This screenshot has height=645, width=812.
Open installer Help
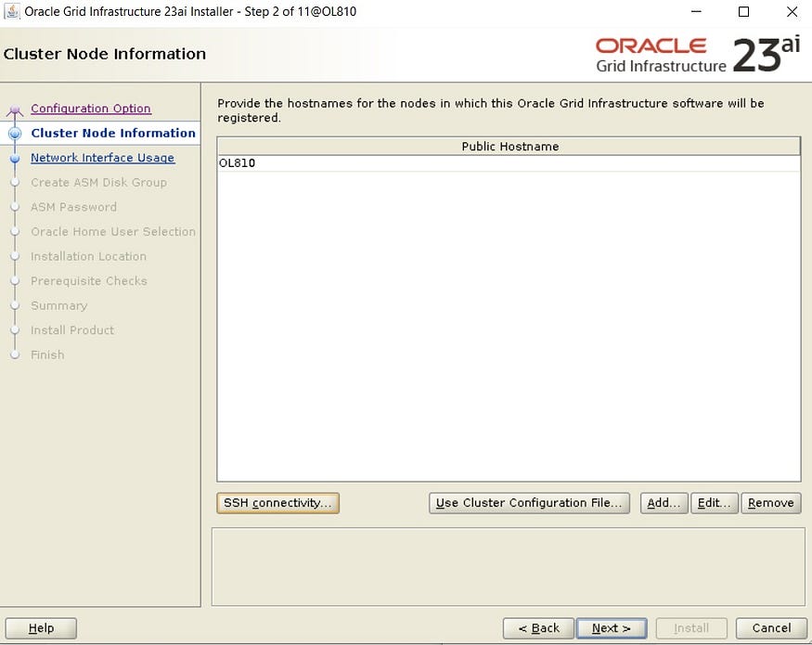41,628
